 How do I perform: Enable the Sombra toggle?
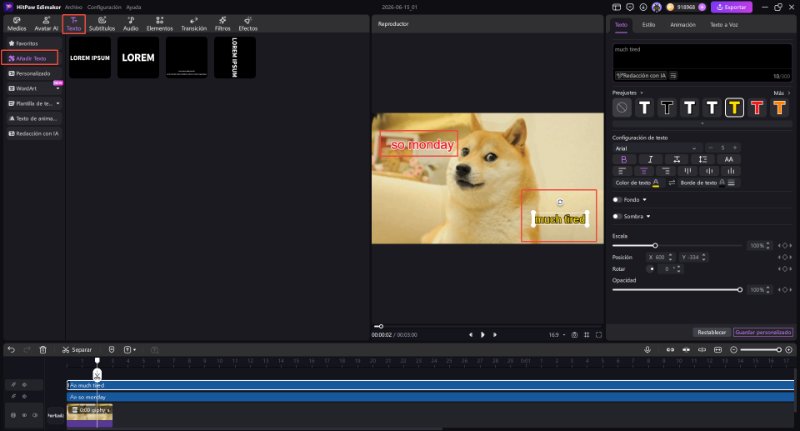[617, 216]
